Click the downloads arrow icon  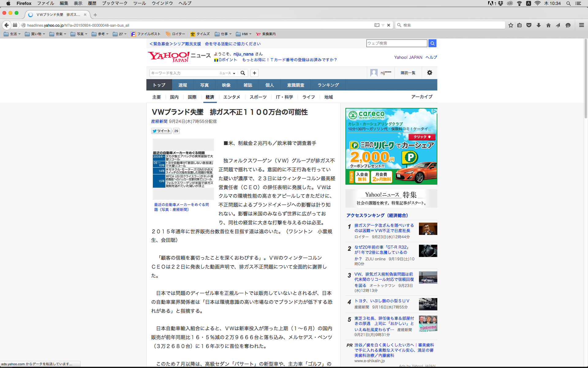pyautogui.click(x=539, y=25)
